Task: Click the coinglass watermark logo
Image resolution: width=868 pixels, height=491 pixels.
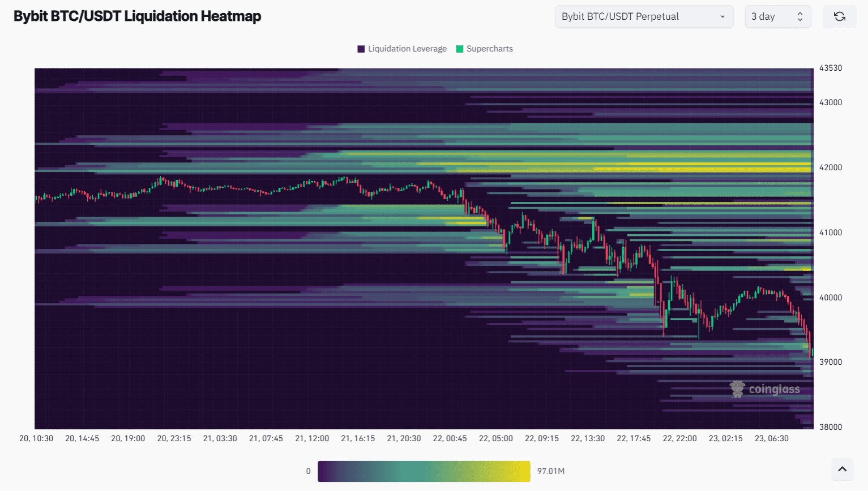Action: pyautogui.click(x=765, y=389)
